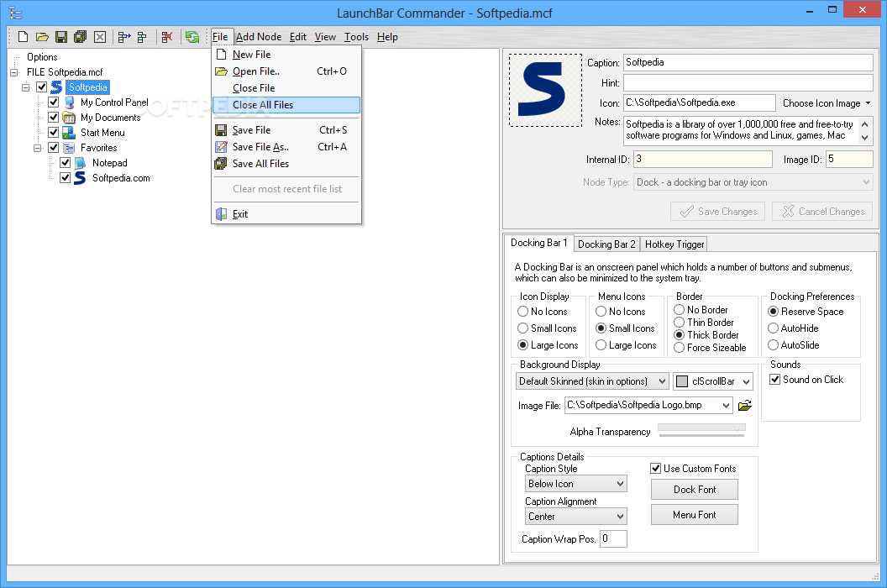Viewport: 887px width, 588px height.
Task: Select Small Icons under Icon Display
Action: click(x=522, y=328)
